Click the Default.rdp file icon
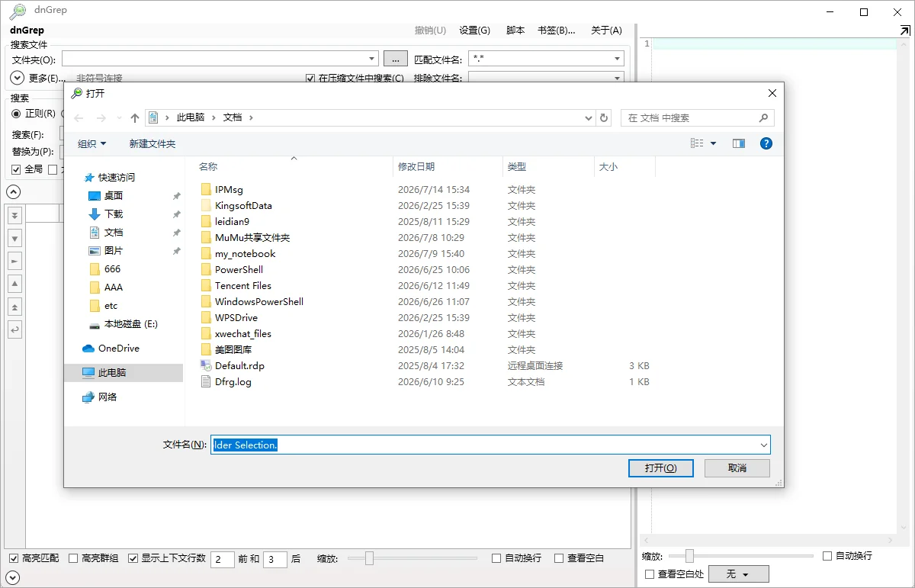915x588 pixels. click(x=206, y=365)
